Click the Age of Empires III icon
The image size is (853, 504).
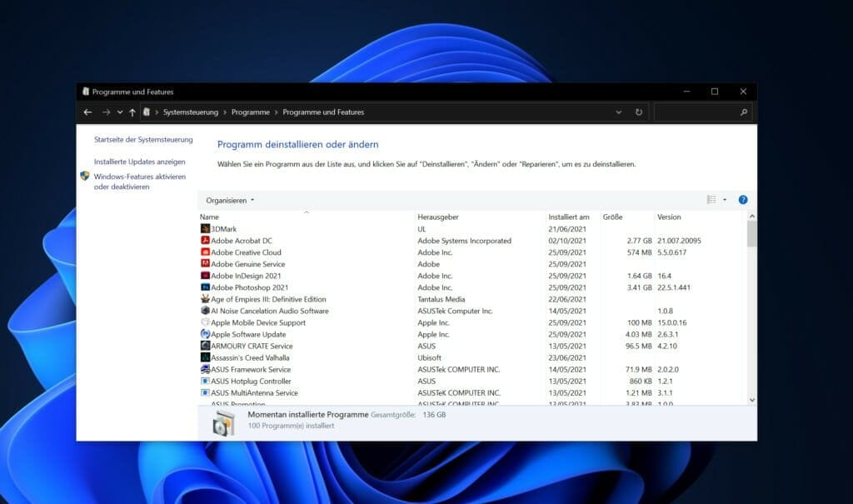205,299
